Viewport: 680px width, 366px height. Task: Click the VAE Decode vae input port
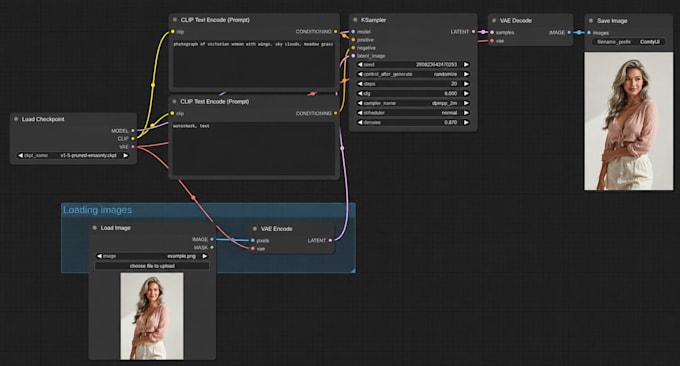click(492, 41)
